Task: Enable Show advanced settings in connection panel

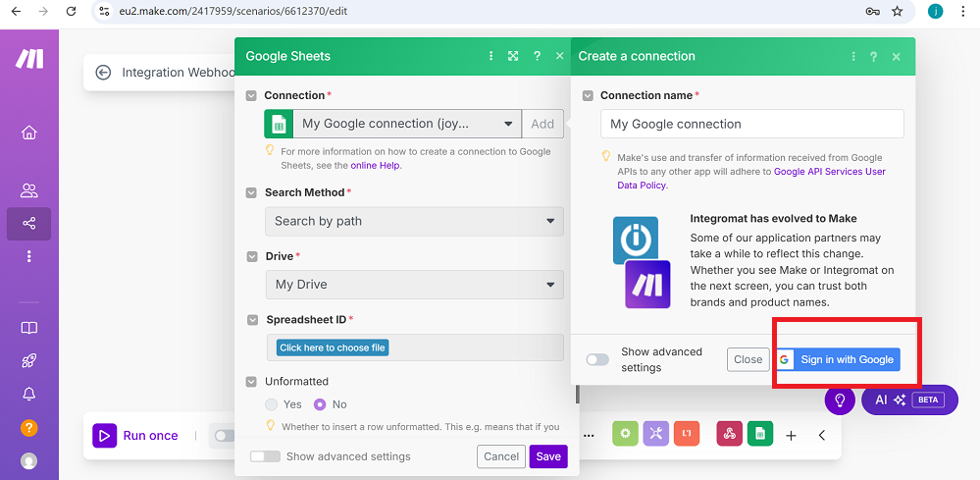Action: coord(597,360)
